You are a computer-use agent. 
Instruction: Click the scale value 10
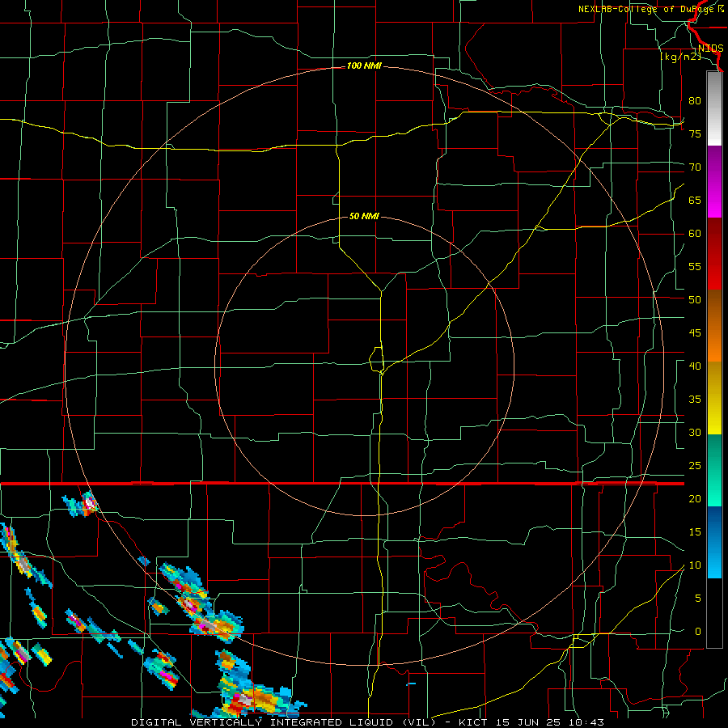[x=695, y=565]
